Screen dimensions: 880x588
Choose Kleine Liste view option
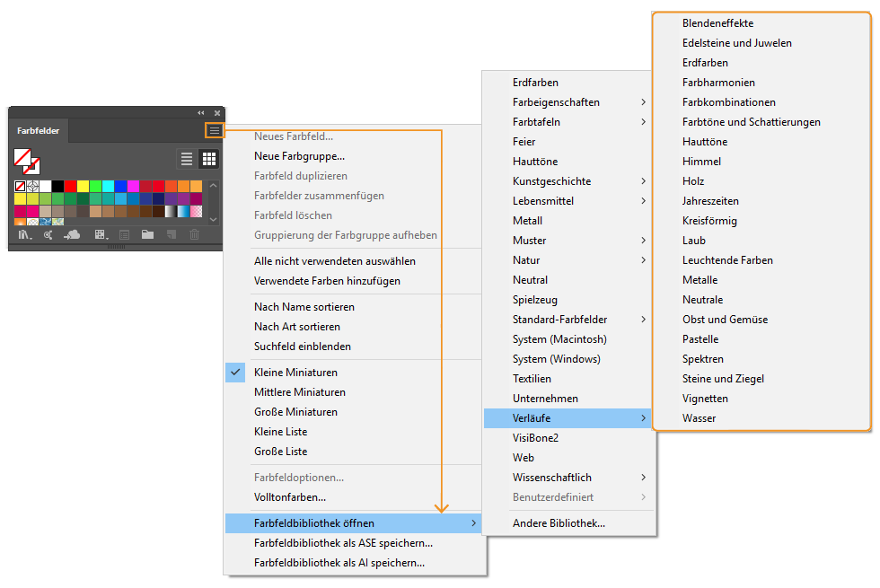(354, 432)
